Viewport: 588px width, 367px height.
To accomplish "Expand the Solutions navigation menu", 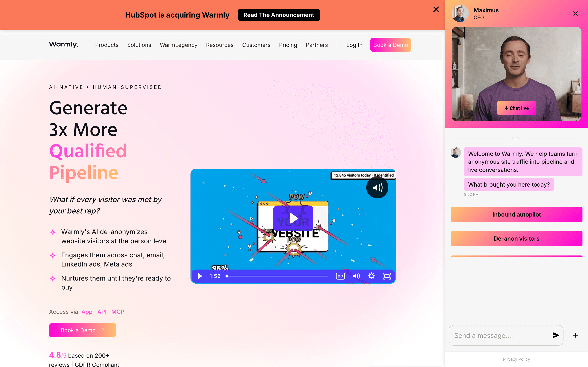I will 139,45.
